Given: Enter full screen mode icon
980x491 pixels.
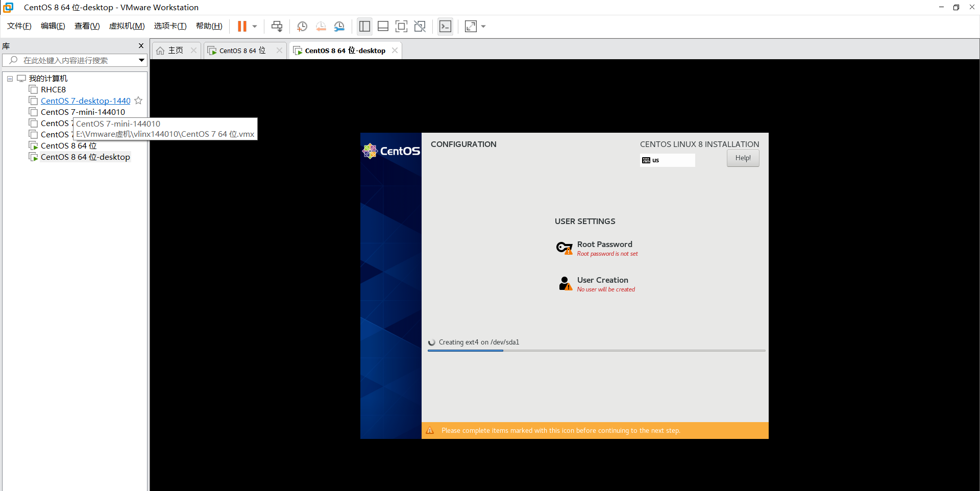Looking at the screenshot, I should pos(402,26).
